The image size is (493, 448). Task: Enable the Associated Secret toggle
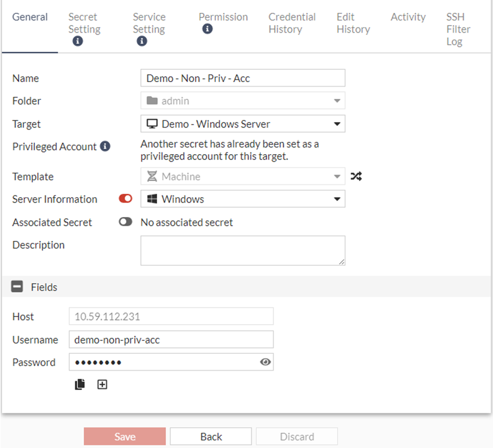[126, 222]
